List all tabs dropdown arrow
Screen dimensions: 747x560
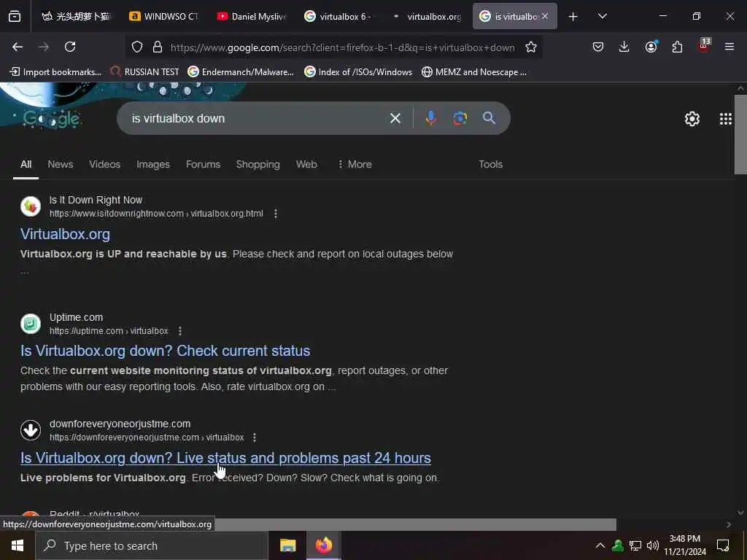click(x=602, y=17)
